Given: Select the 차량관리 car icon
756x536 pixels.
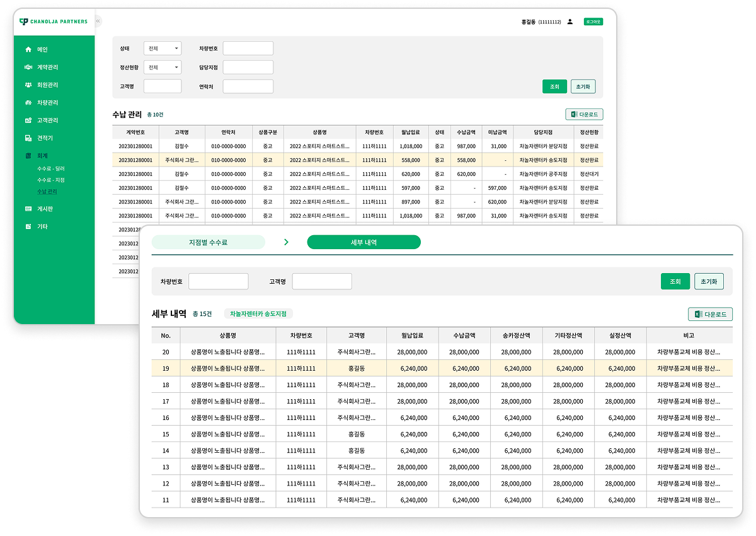Looking at the screenshot, I should (28, 102).
